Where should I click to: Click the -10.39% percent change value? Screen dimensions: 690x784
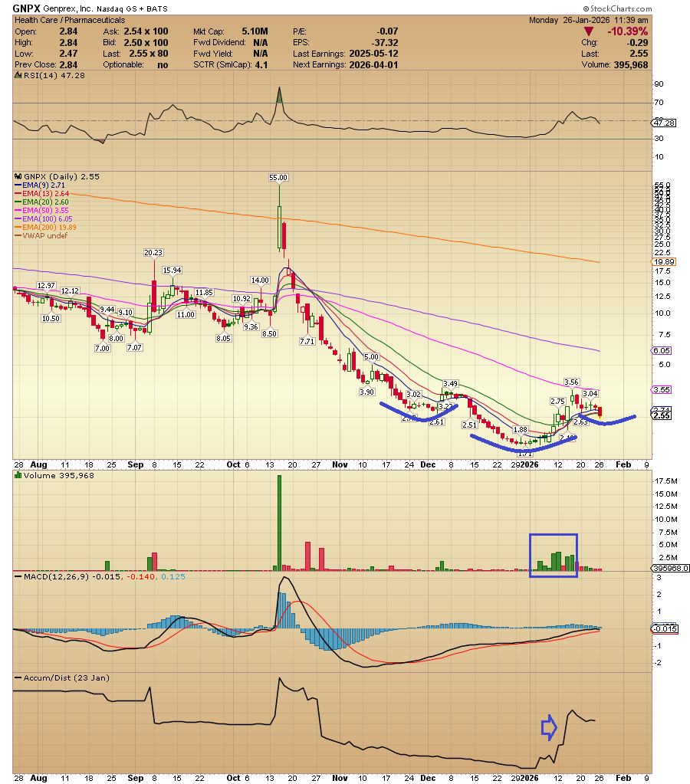[x=627, y=31]
